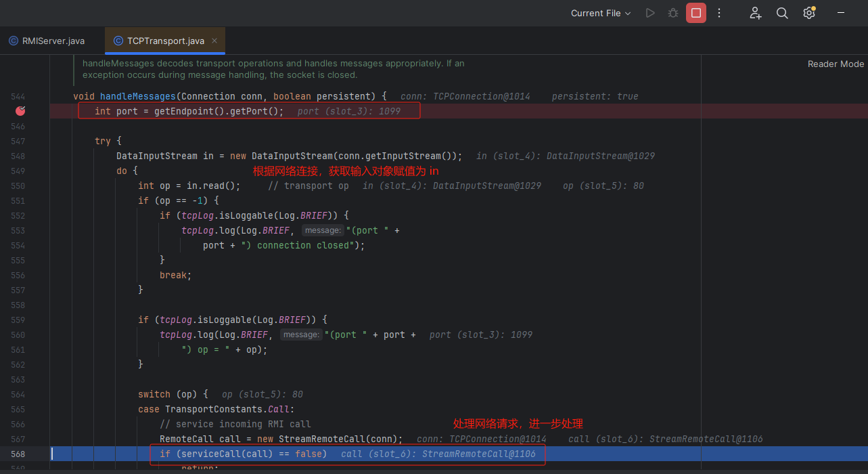Toggle Reader Mode for this file

coord(836,64)
